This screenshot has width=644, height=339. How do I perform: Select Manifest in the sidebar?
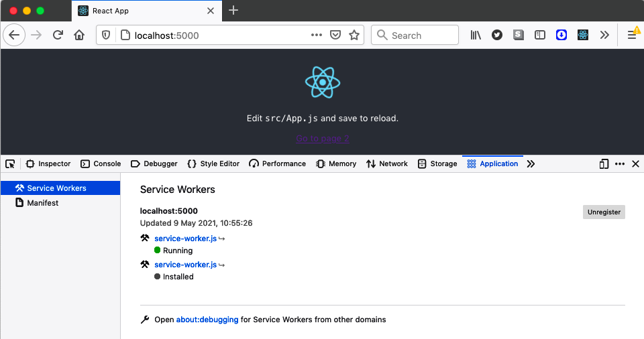click(42, 203)
